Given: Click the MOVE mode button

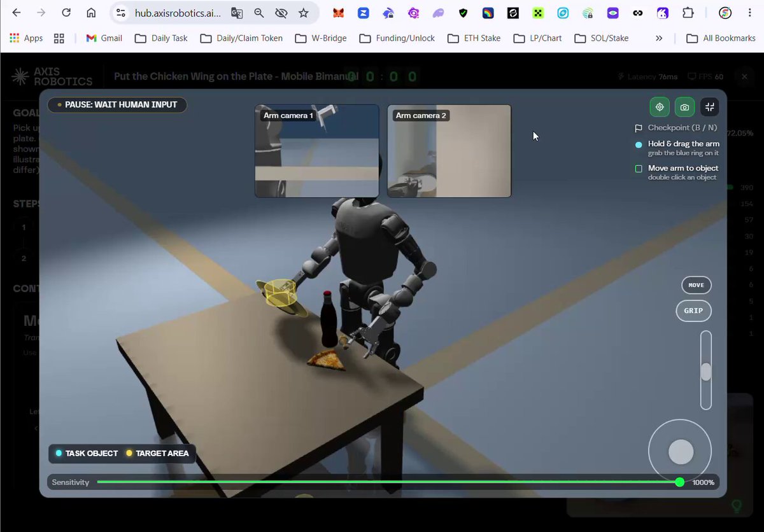Looking at the screenshot, I should (x=697, y=285).
